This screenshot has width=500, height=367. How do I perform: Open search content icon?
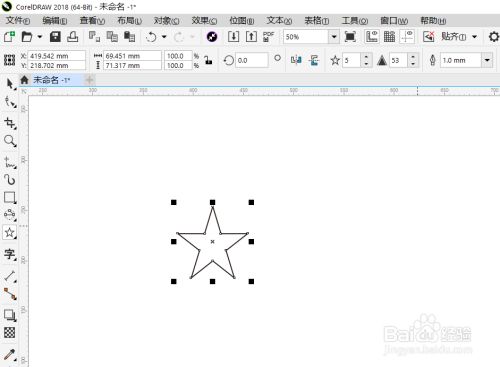pos(212,37)
